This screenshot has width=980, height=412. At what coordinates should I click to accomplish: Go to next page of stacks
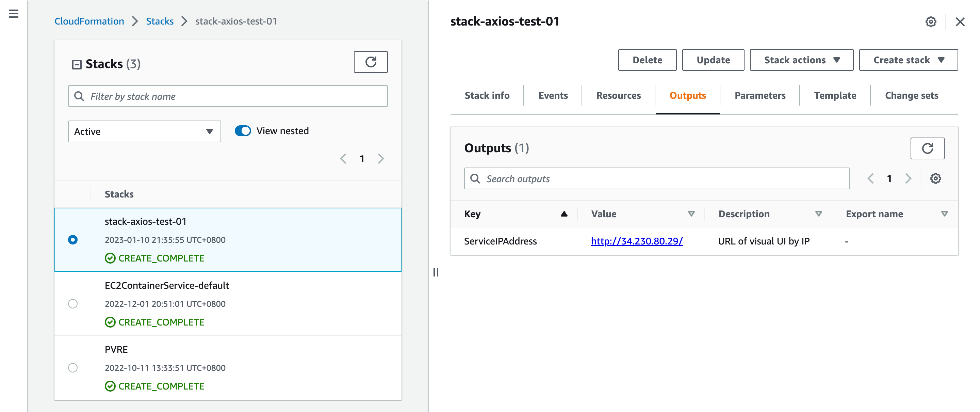pyautogui.click(x=381, y=159)
